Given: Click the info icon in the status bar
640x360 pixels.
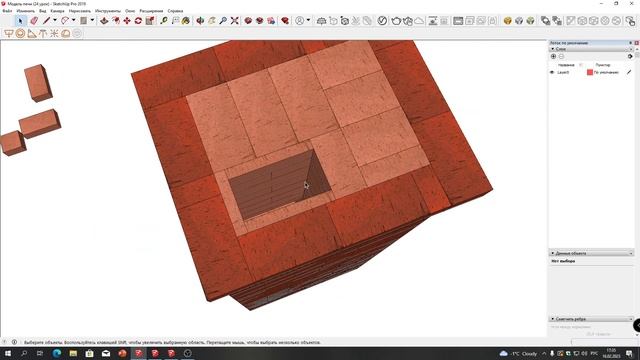Looking at the screenshot, I should (14, 342).
